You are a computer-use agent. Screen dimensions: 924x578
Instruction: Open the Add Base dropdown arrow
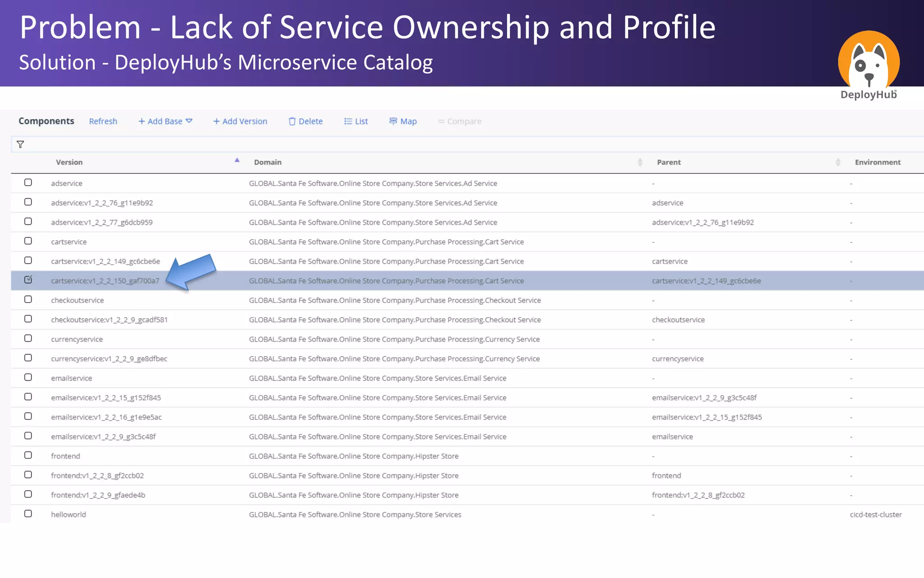(x=189, y=121)
